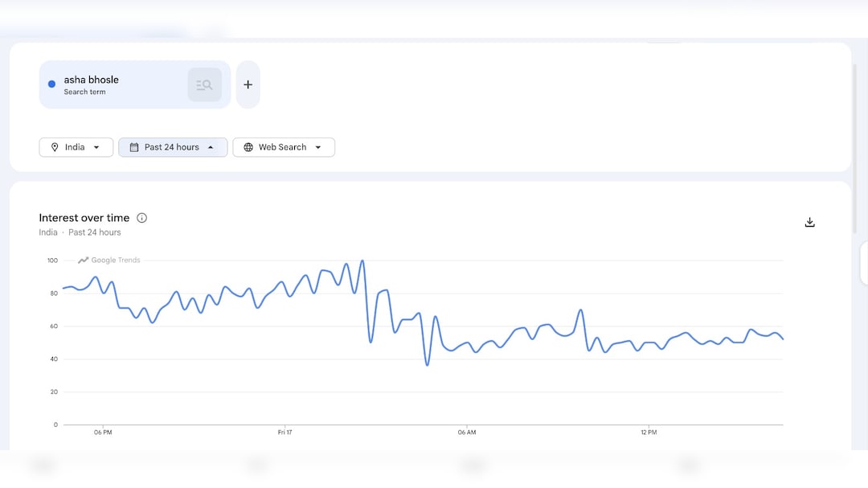Click the globe icon in the Web Search filter

pos(248,147)
